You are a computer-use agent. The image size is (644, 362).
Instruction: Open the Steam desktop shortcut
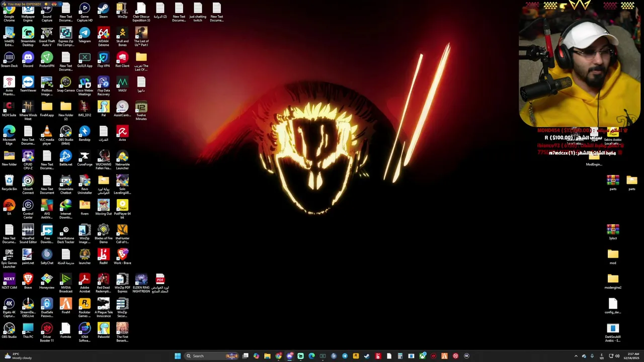pos(103,11)
